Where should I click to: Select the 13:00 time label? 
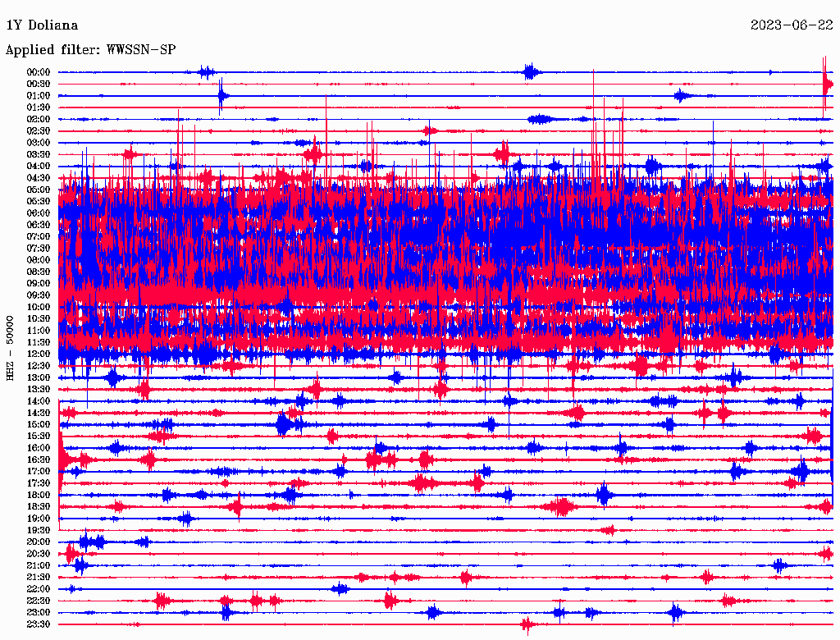(x=39, y=378)
